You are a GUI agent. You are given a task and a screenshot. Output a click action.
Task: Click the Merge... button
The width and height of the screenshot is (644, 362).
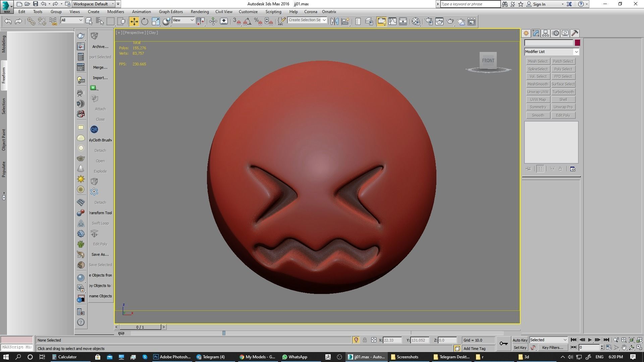(x=100, y=67)
